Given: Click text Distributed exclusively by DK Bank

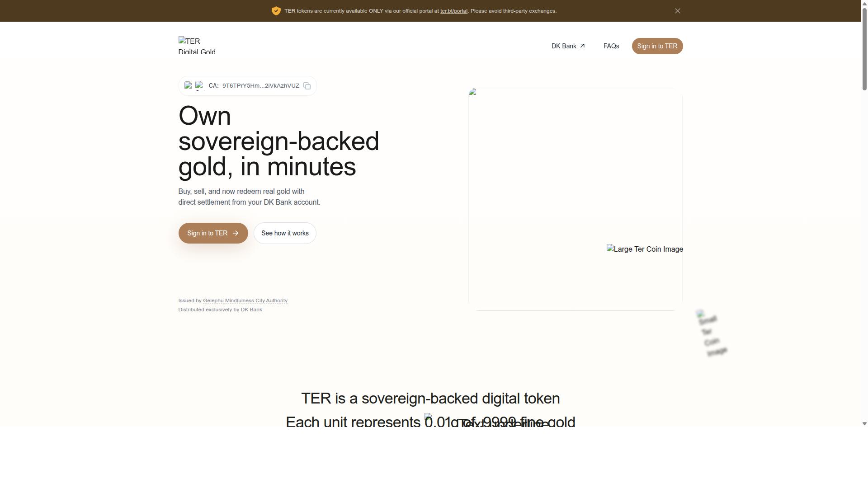Looking at the screenshot, I should [x=220, y=310].
